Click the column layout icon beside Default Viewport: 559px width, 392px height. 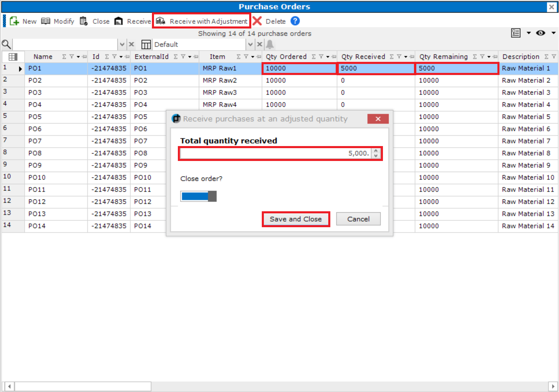[146, 44]
